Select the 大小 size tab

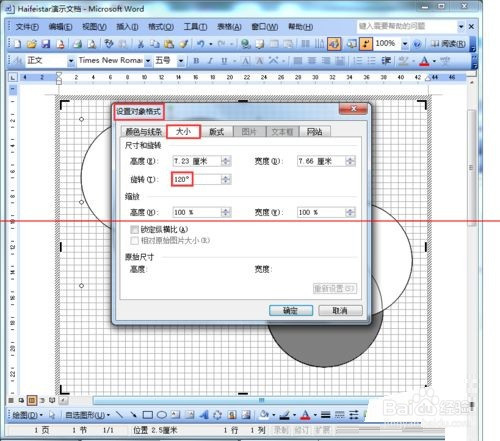[x=183, y=131]
